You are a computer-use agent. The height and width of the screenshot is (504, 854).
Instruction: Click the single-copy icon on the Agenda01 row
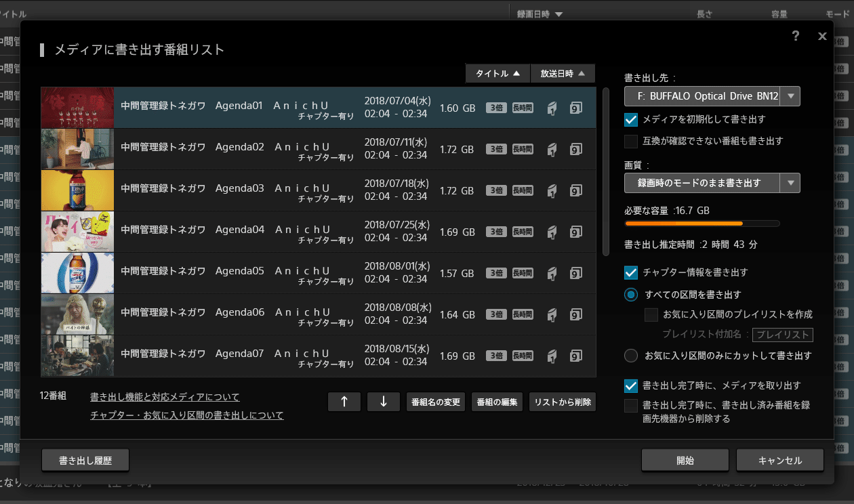coord(552,107)
